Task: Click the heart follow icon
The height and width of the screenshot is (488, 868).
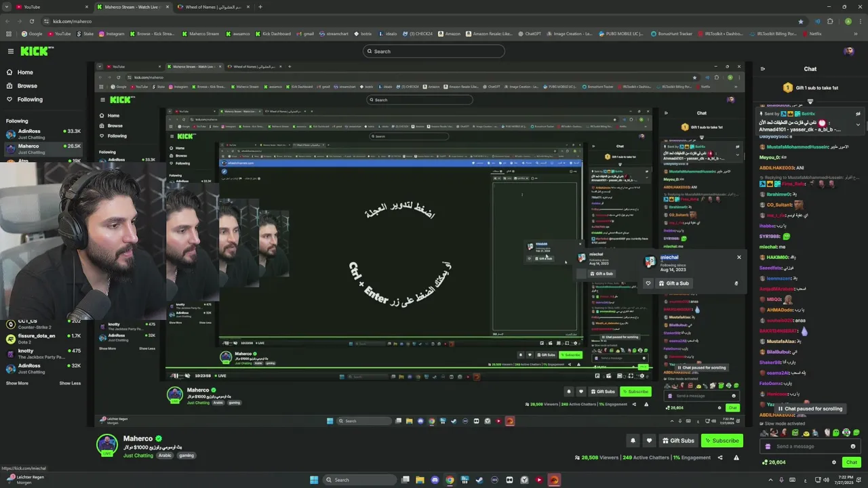Action: (649, 441)
